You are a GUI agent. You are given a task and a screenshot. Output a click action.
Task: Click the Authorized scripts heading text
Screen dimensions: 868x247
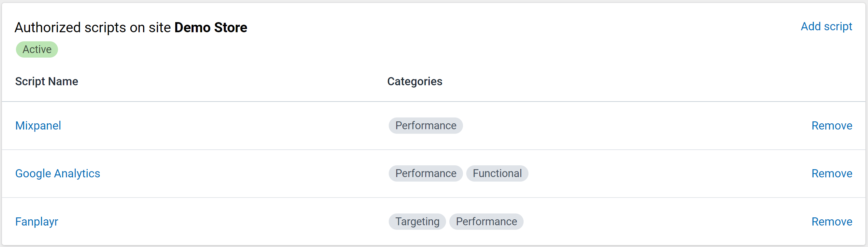(131, 27)
